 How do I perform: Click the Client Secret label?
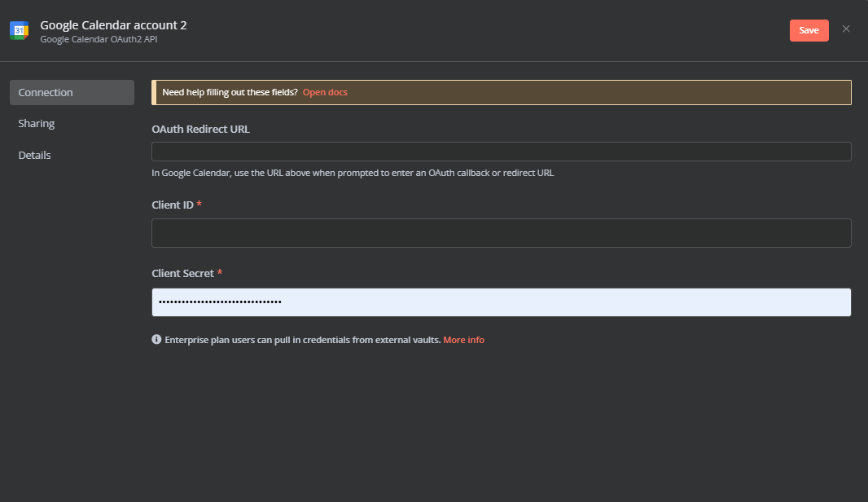[182, 273]
